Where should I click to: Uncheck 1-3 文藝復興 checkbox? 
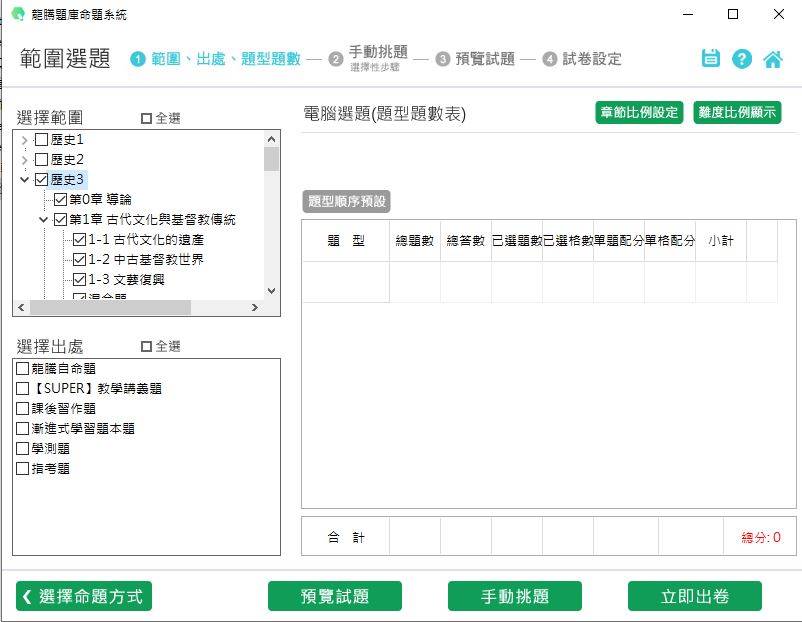click(x=79, y=279)
